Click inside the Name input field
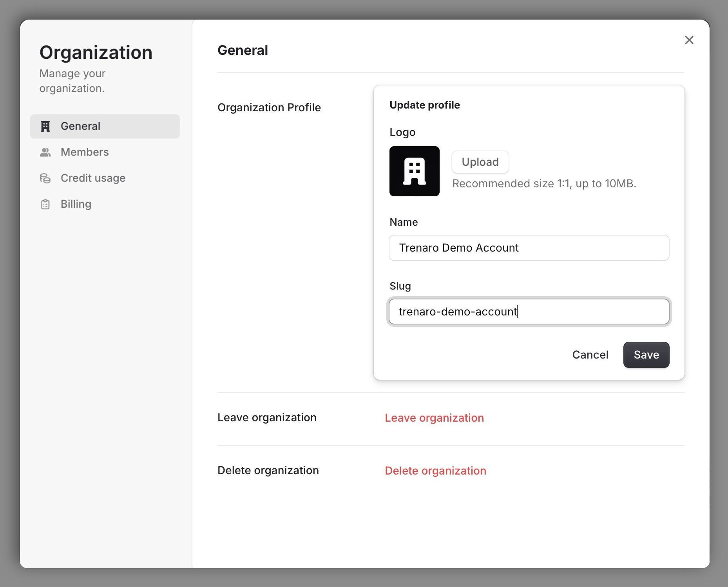This screenshot has width=728, height=587. coord(529,248)
